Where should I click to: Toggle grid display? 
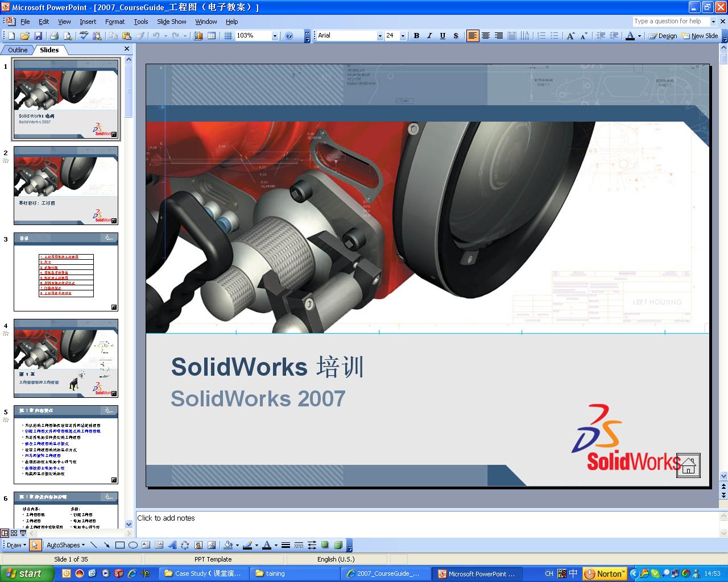tap(228, 36)
